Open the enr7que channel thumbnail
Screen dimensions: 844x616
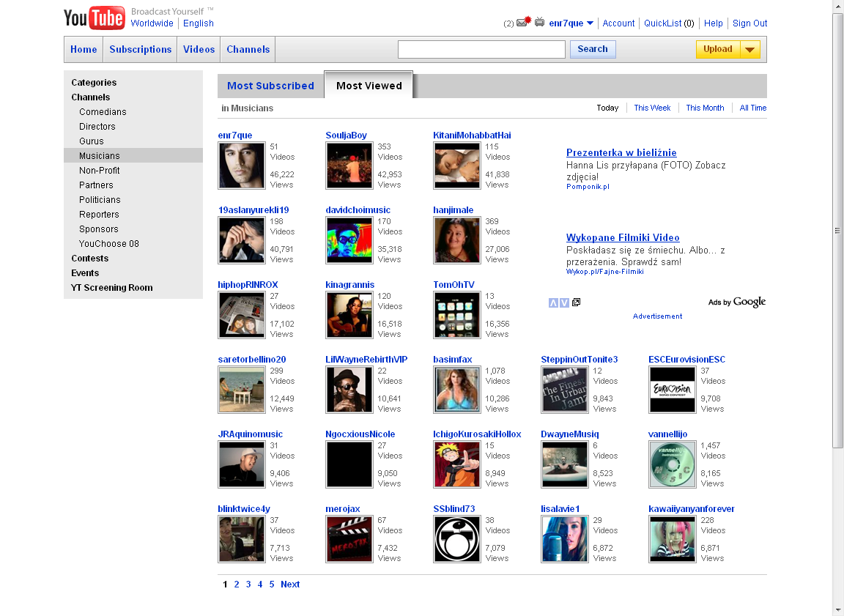(x=242, y=166)
